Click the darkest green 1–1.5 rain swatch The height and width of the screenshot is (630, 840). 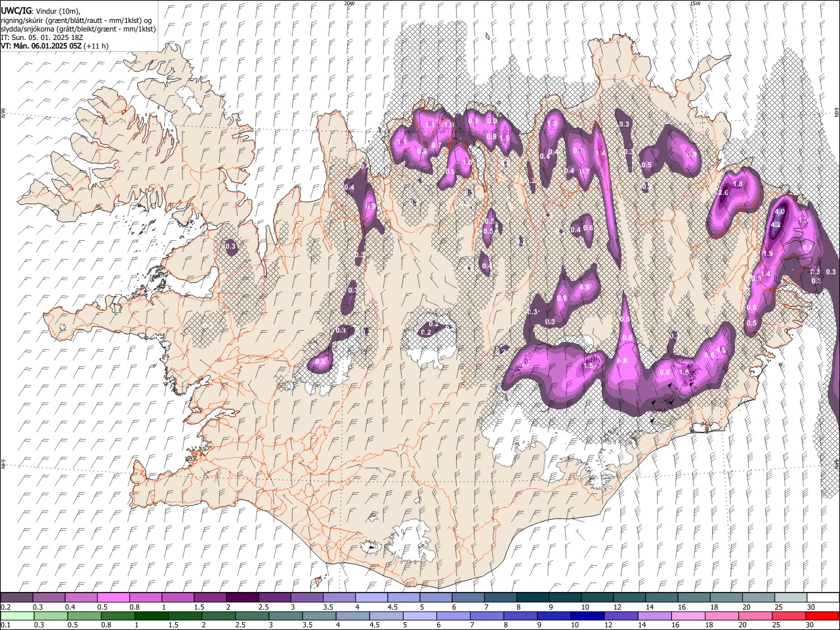point(152,616)
